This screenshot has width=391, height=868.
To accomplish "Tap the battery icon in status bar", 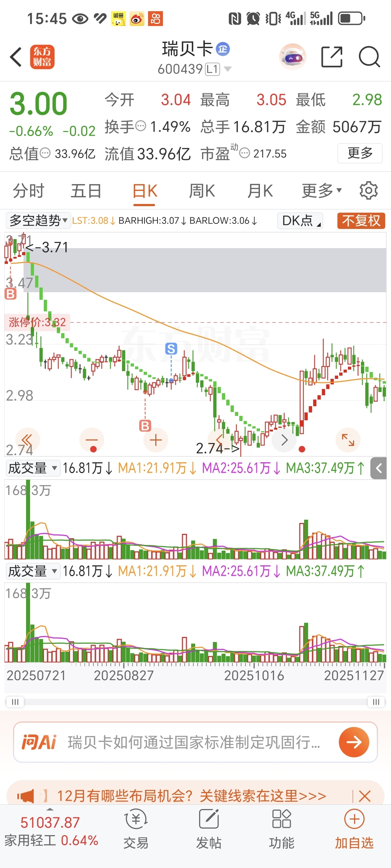I will pos(352,18).
